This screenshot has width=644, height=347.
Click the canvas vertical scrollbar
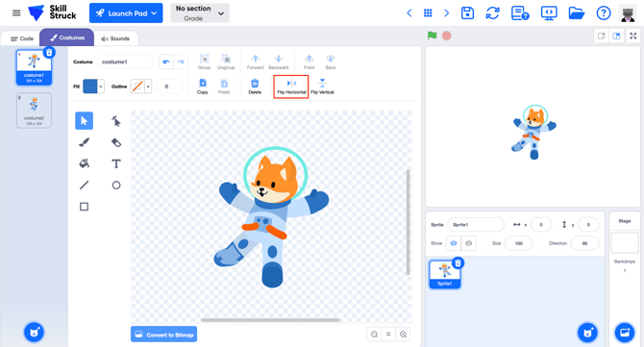coord(408,222)
